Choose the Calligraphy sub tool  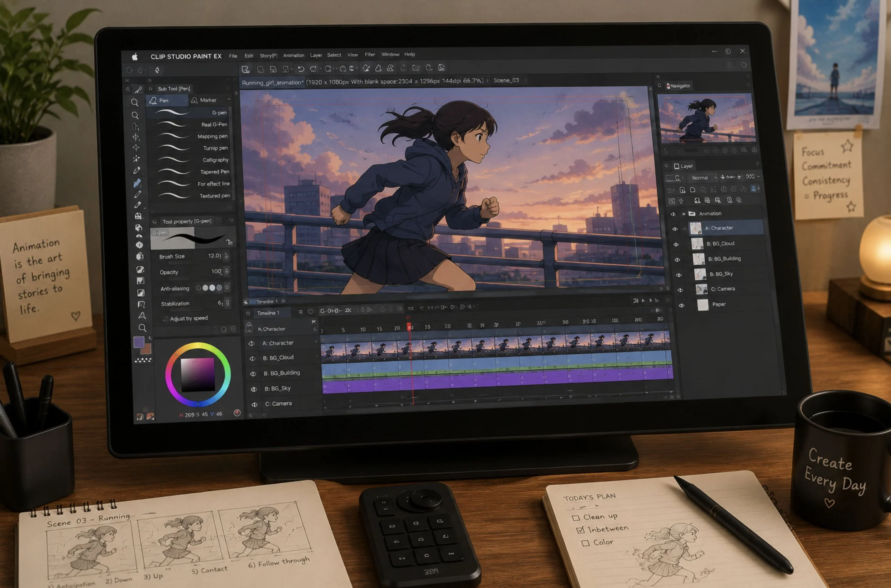[191, 160]
